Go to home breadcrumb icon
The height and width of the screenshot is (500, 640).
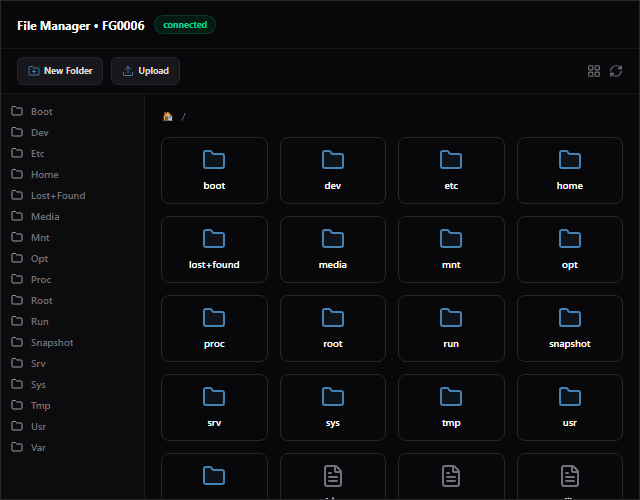(168, 116)
